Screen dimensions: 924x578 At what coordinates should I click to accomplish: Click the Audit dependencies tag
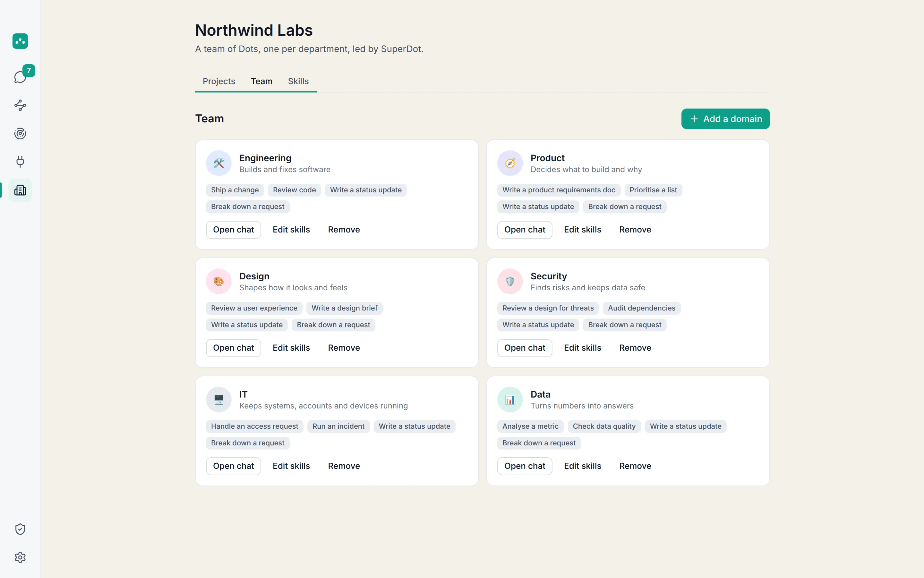point(641,308)
